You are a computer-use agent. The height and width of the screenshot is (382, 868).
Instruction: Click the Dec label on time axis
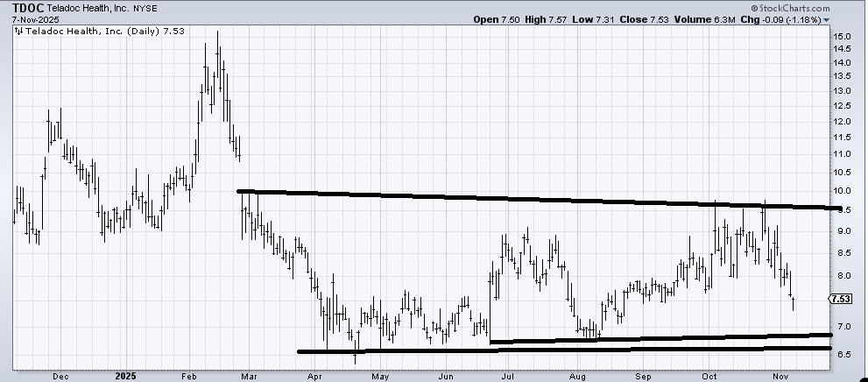[x=59, y=375]
